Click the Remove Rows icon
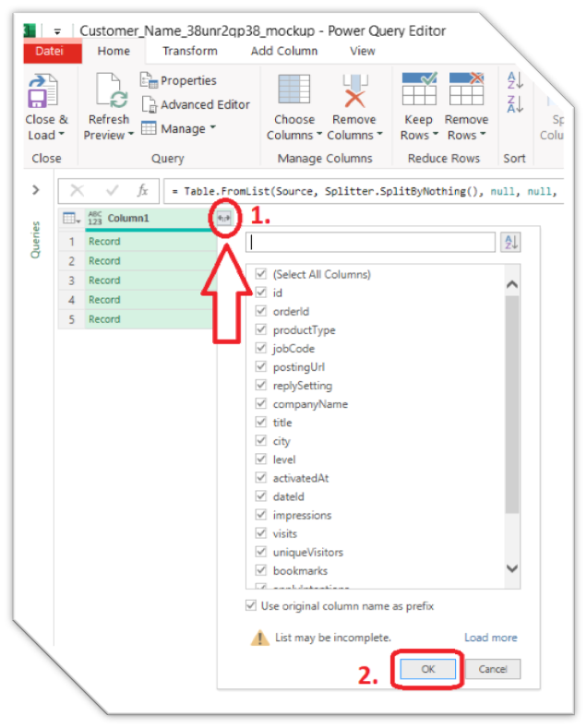Image resolution: width=587 pixels, height=728 pixels. click(x=466, y=92)
